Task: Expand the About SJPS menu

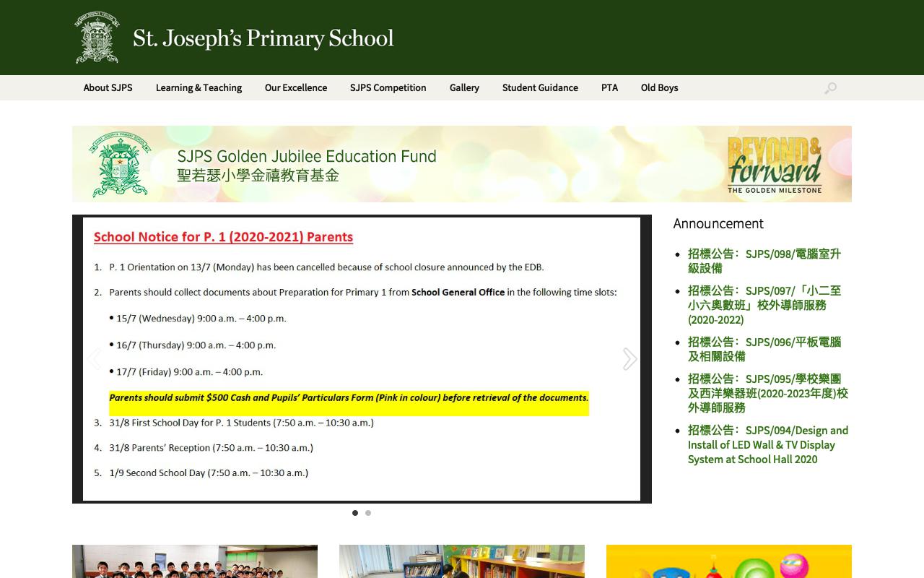Action: tap(108, 88)
